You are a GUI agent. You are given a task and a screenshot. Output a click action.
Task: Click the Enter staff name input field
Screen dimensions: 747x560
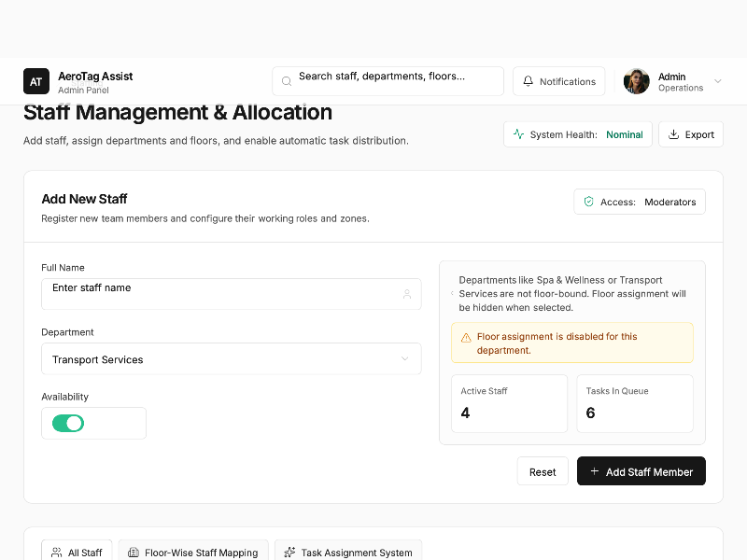click(x=220, y=294)
